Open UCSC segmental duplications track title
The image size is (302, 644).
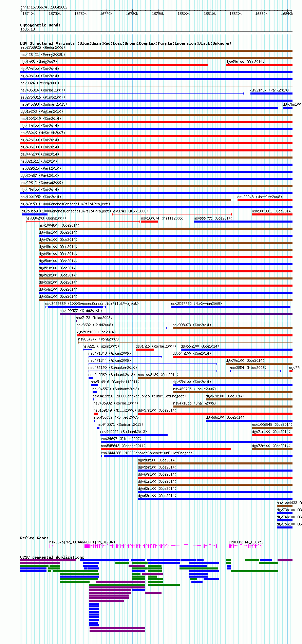(x=52, y=557)
